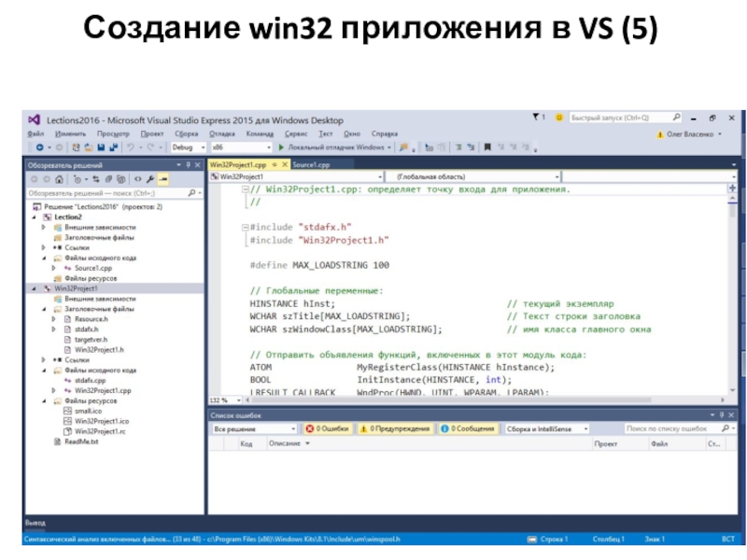Open the Debug configuration dropdown
Viewport: 747px width, 560px height.
coord(185,147)
